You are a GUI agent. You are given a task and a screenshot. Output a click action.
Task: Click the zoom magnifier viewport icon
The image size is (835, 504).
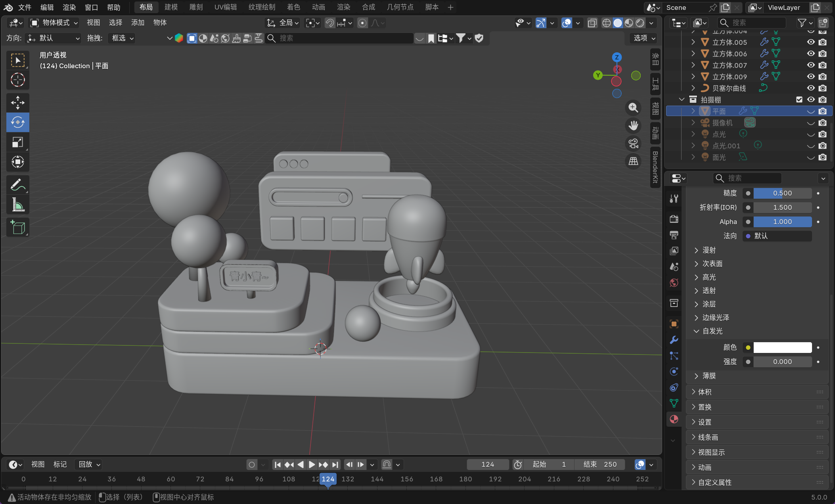coord(633,108)
